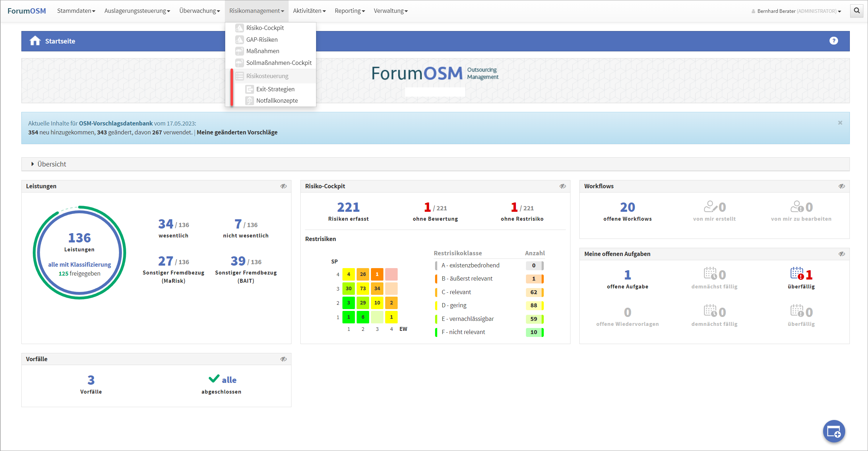Hide the Leistungen panel via eye icon
868x451 pixels.
pyautogui.click(x=283, y=186)
